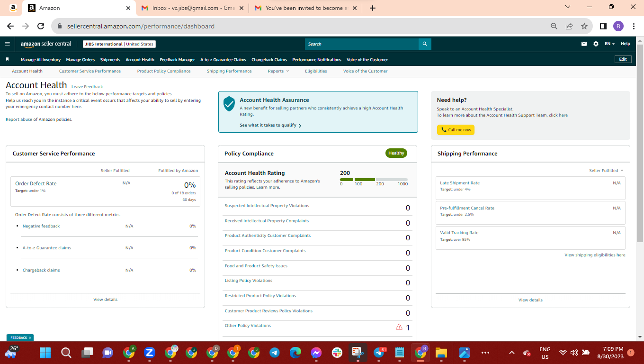Click the Help link in the header

click(626, 44)
